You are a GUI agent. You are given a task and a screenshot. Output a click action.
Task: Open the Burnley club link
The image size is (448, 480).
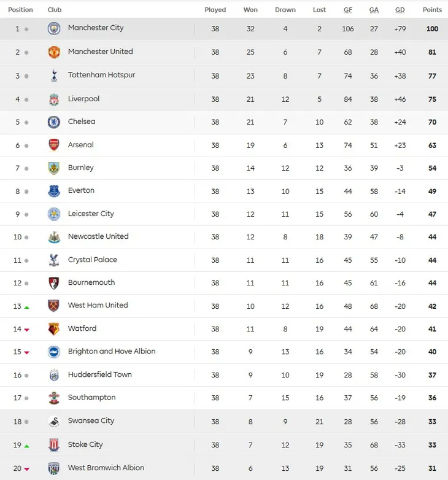(81, 168)
